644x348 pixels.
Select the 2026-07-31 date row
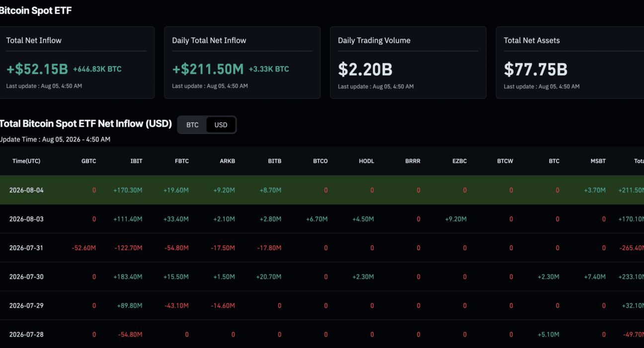322,248
